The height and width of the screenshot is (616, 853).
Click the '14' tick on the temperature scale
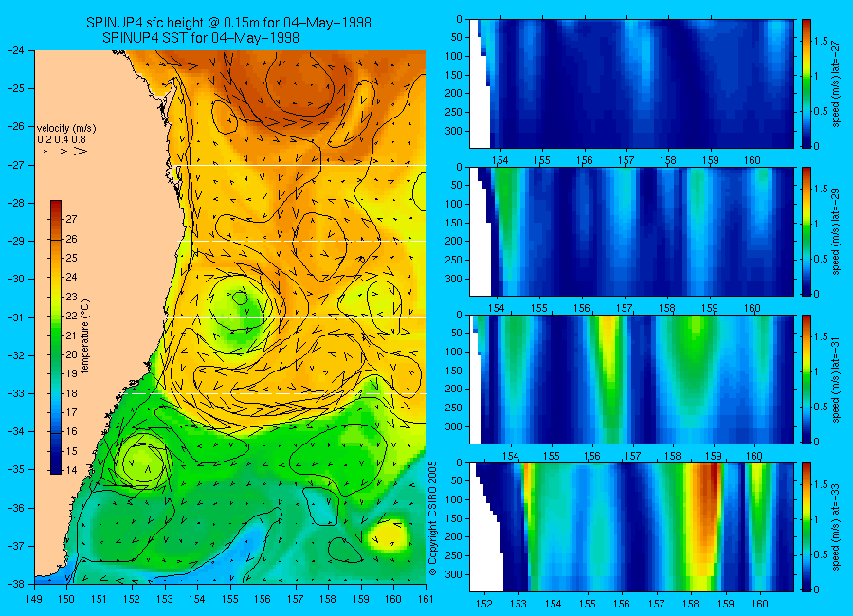(x=71, y=471)
